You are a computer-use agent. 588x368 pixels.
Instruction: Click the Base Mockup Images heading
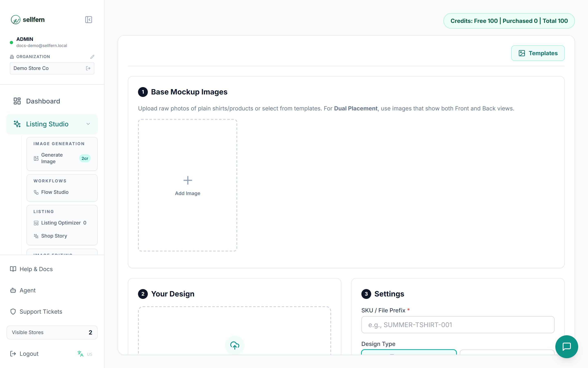[x=189, y=92]
